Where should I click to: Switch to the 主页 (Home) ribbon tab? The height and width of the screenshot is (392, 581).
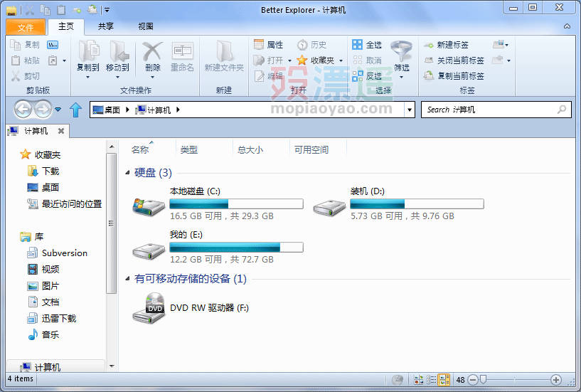point(66,27)
